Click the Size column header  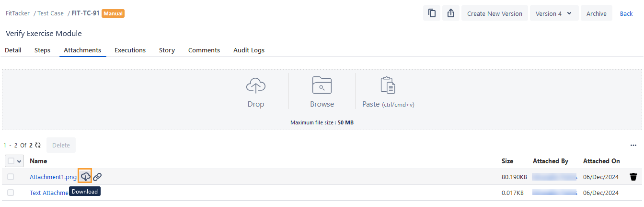(x=507, y=161)
